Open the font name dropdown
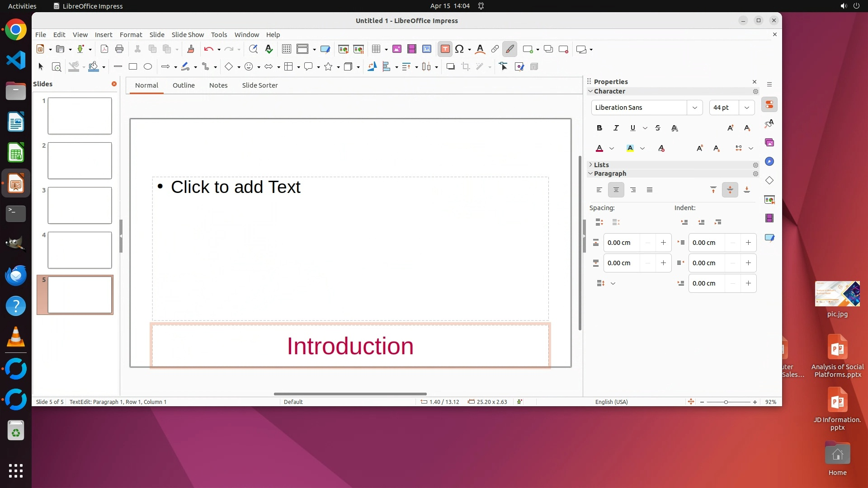Screen dimensions: 868x488 [695, 108]
